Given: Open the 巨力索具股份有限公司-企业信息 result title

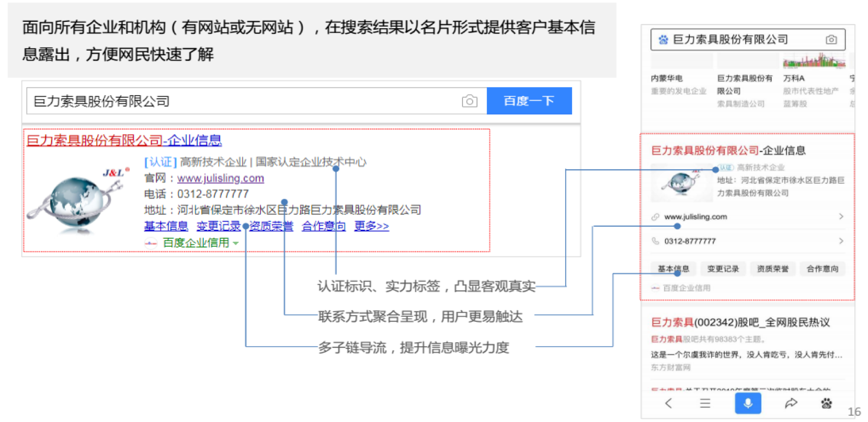Looking at the screenshot, I should point(124,140).
